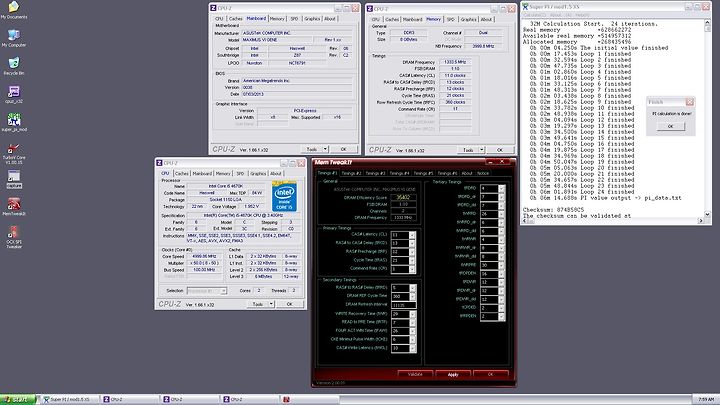Click OK in the PI calculation done dialog
720x405 pixels.
(x=670, y=126)
